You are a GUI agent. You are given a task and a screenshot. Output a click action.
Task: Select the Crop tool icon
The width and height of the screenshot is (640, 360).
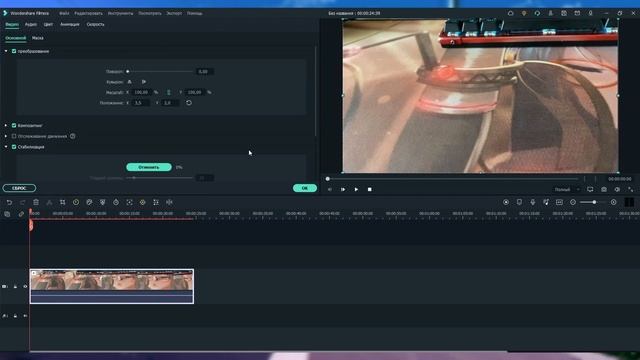click(x=62, y=202)
